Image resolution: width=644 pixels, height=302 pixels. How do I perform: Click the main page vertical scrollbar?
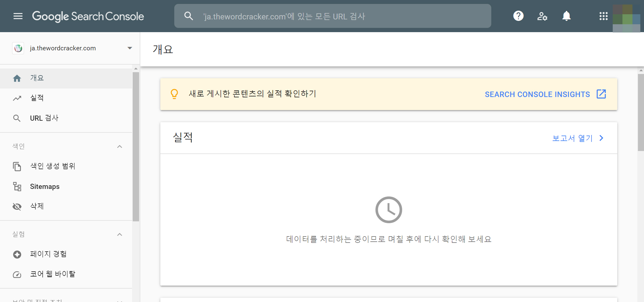[x=641, y=112]
